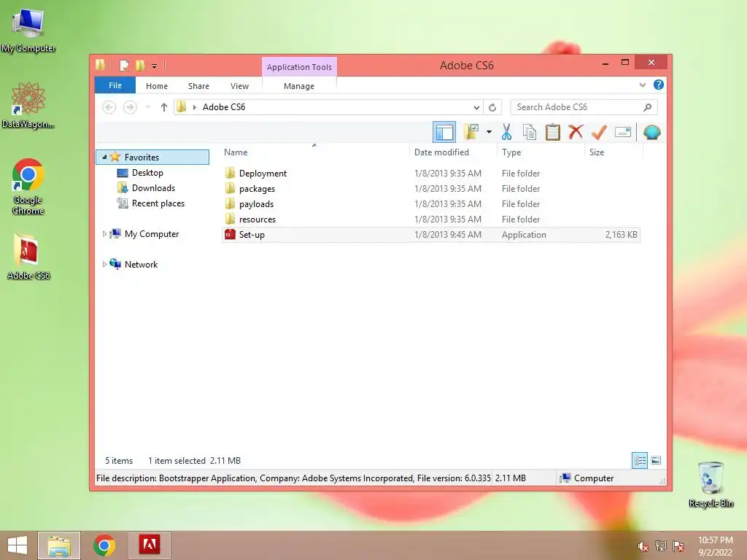Click File Explorer on the taskbar

pyautogui.click(x=59, y=545)
